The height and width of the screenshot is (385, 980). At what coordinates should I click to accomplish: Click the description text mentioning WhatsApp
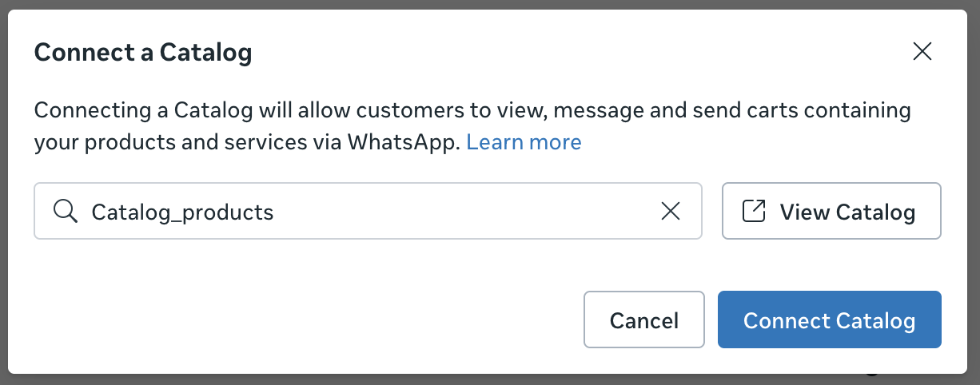[x=248, y=142]
